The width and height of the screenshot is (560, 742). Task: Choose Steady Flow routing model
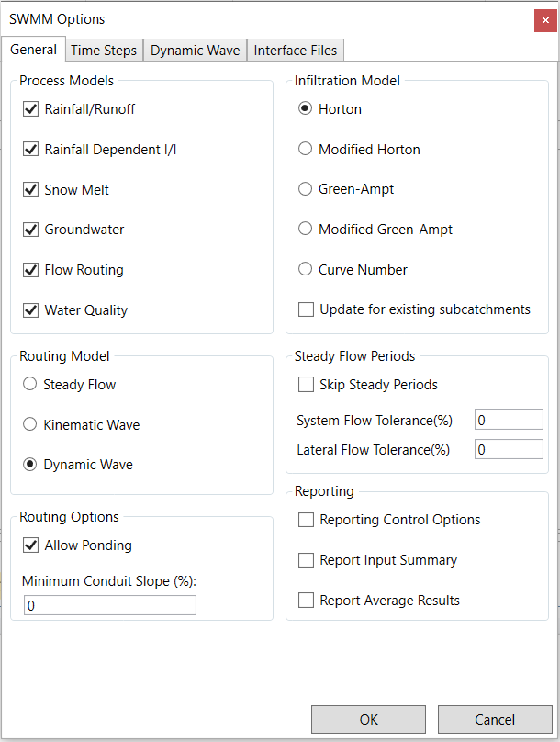coord(30,385)
